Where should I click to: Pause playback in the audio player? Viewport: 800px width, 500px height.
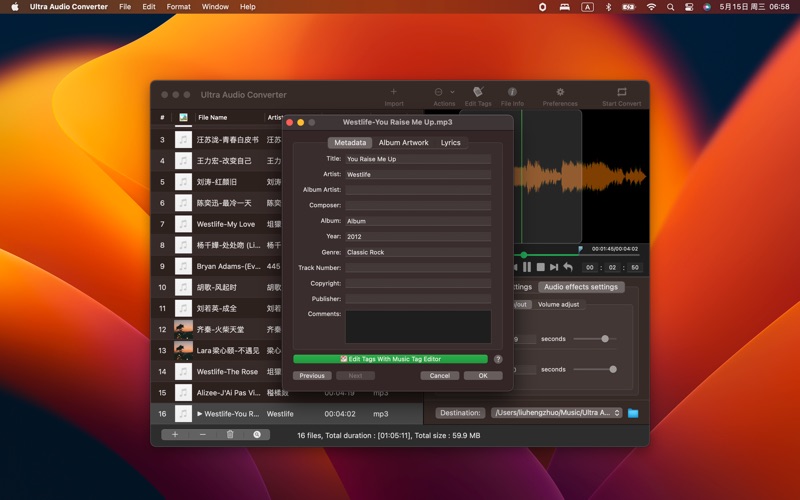click(527, 267)
